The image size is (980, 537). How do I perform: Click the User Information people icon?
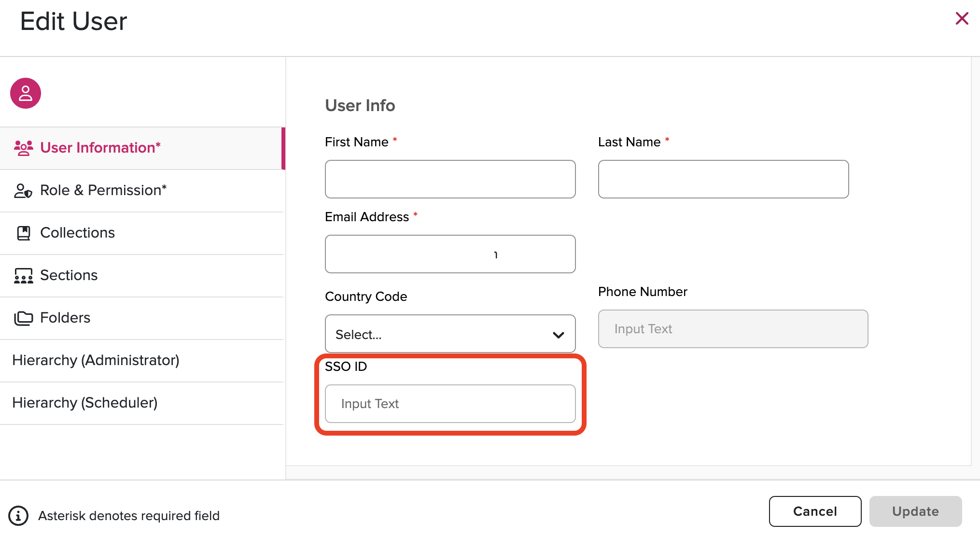[23, 148]
